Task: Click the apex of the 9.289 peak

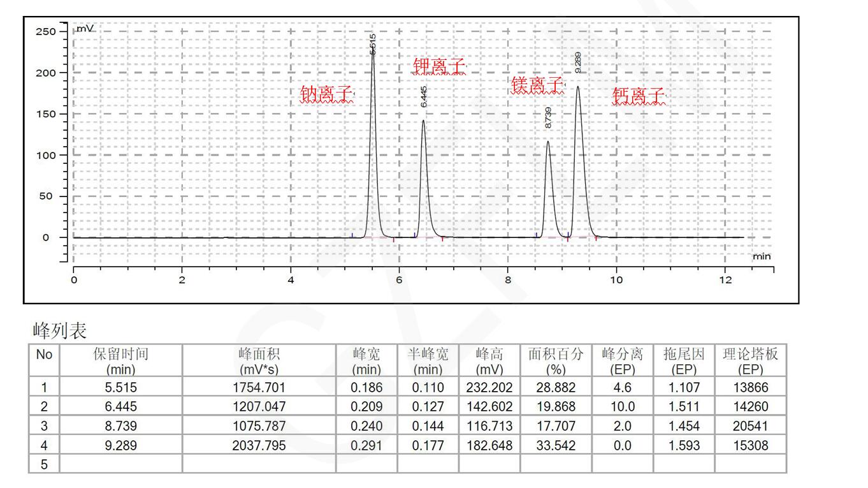Action: point(578,87)
